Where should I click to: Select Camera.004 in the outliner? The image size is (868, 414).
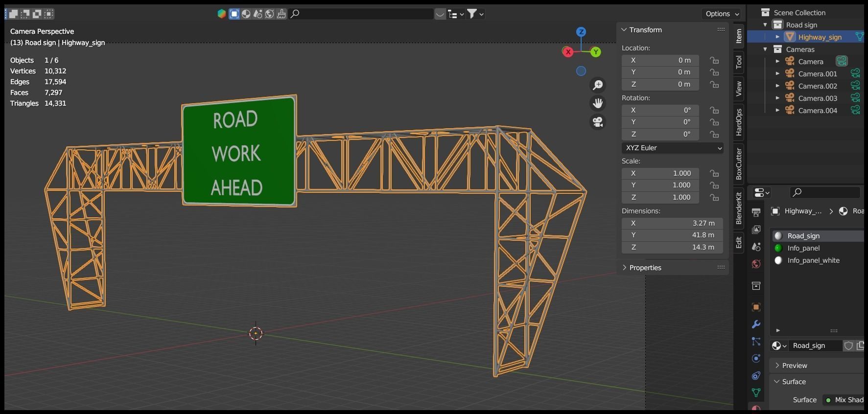(818, 111)
